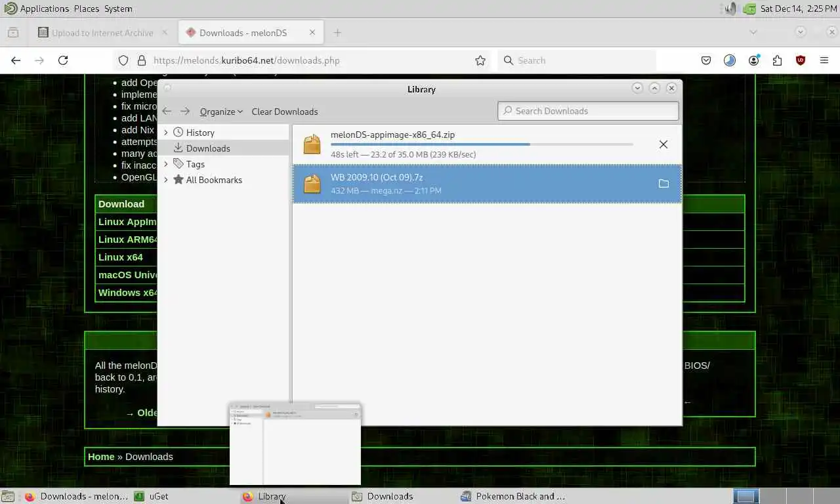Image resolution: width=840 pixels, height=504 pixels.
Task: Click the volume icon in system tray
Action: pos(730,9)
